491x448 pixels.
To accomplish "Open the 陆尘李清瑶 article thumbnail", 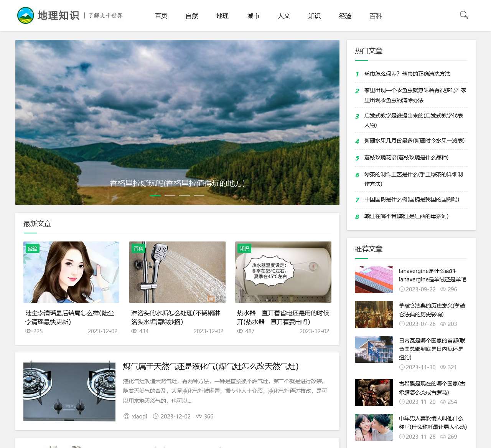I will [71, 272].
